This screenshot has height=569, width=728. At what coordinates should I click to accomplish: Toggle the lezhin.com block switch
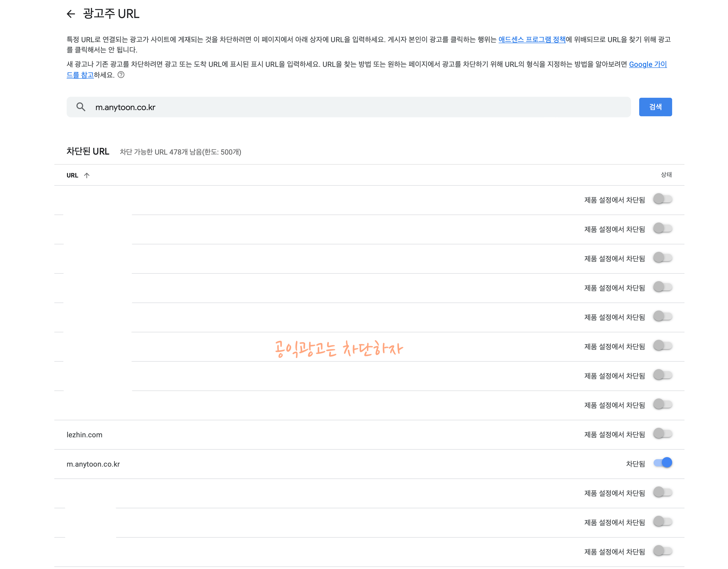tap(663, 433)
